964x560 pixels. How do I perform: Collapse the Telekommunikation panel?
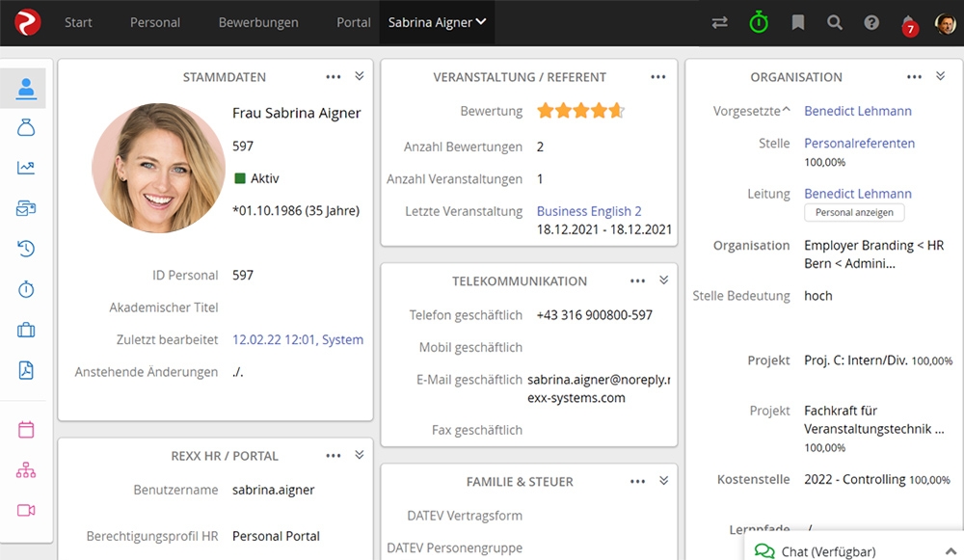click(663, 280)
